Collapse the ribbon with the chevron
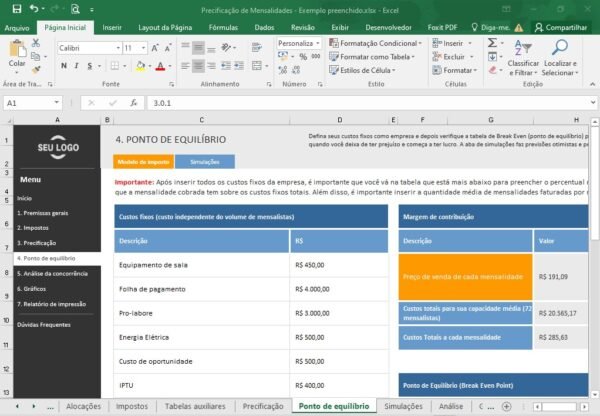 592,84
